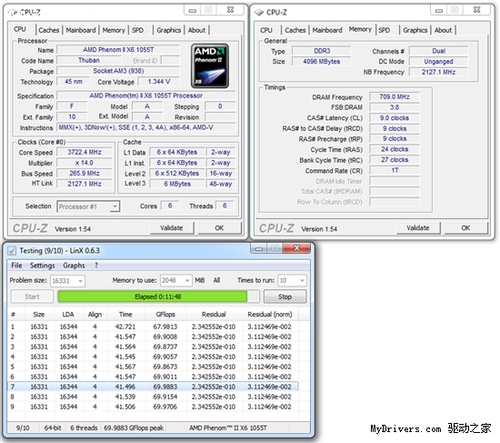Click the LinX title bar icon

pyautogui.click(x=12, y=251)
